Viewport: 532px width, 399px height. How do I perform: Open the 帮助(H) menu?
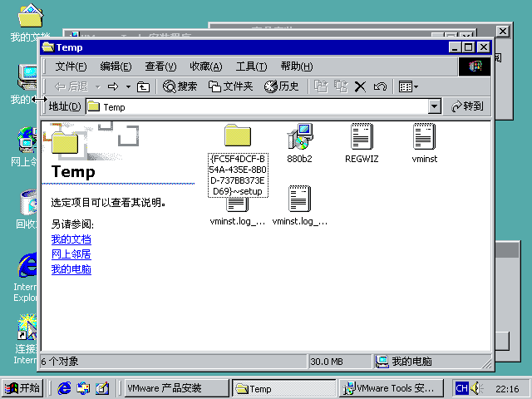tap(296, 66)
